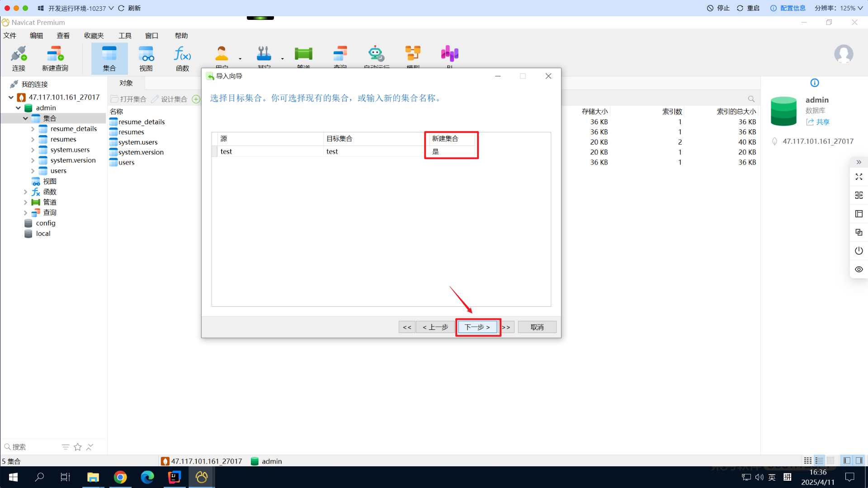Click the model toolbar icon
The height and width of the screenshot is (488, 868).
[413, 54]
